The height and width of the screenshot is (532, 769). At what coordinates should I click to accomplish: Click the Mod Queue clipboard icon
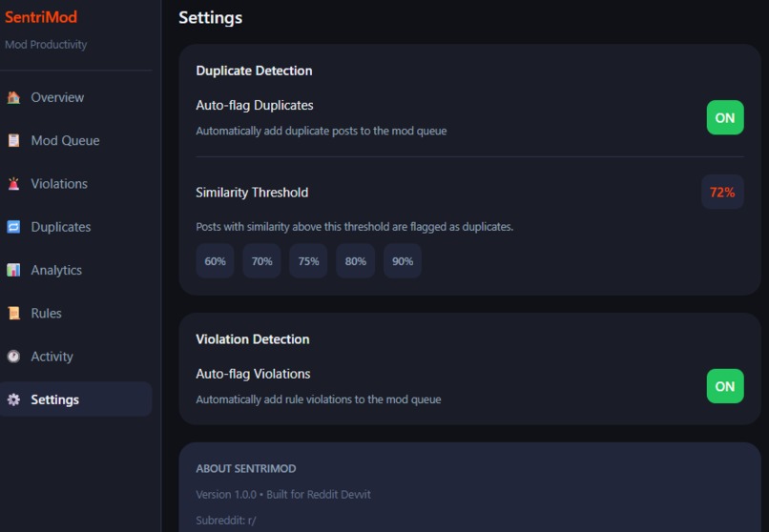tap(13, 140)
